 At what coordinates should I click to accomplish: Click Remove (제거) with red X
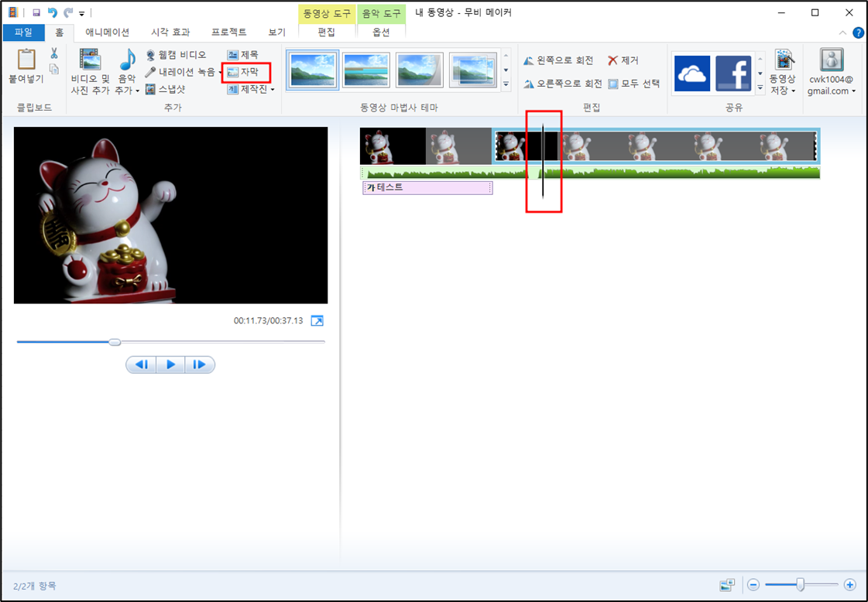(x=623, y=60)
